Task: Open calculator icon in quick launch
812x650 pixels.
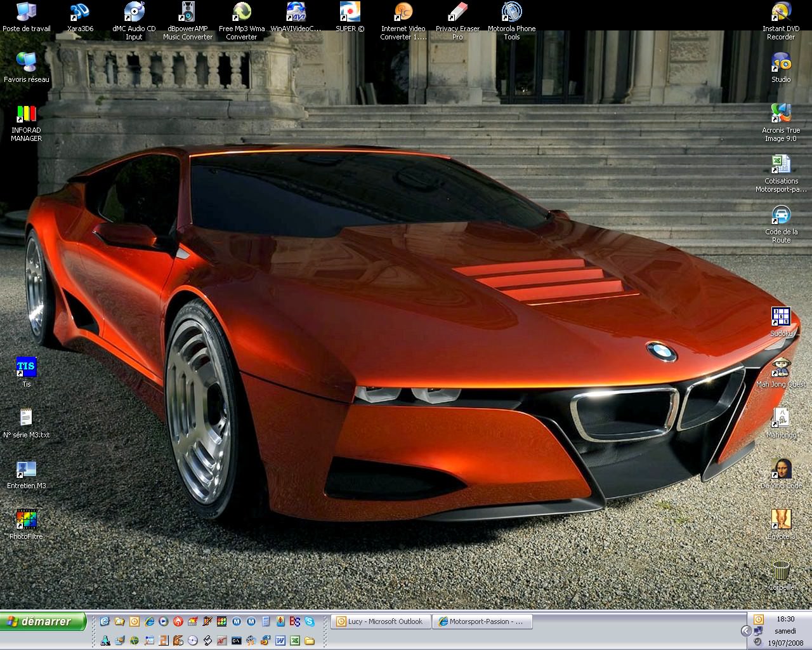Action: tap(266, 621)
